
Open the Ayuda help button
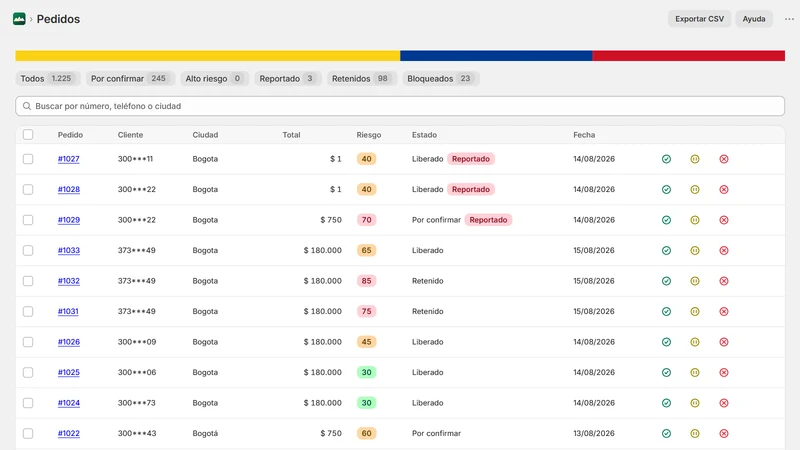(754, 19)
